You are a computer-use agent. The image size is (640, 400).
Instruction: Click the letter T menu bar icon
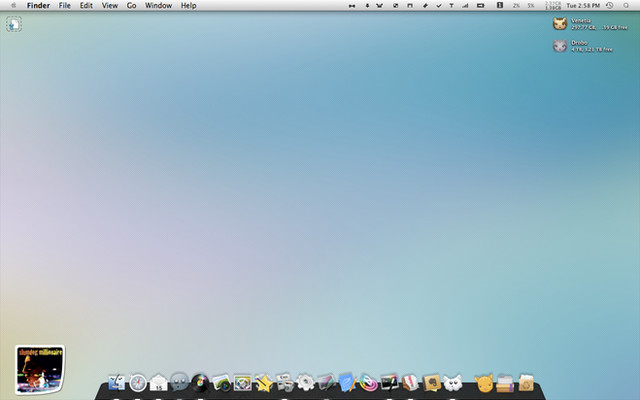click(451, 5)
